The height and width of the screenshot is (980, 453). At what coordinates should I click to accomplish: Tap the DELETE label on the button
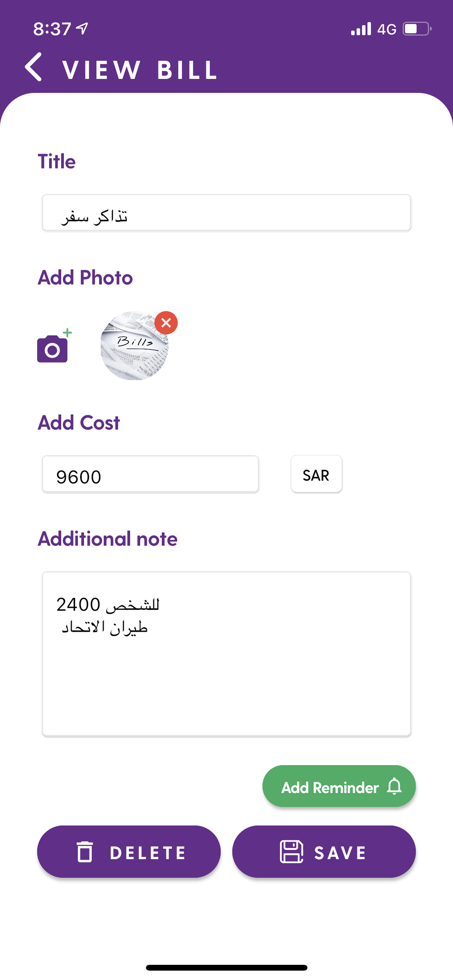pyautogui.click(x=148, y=852)
